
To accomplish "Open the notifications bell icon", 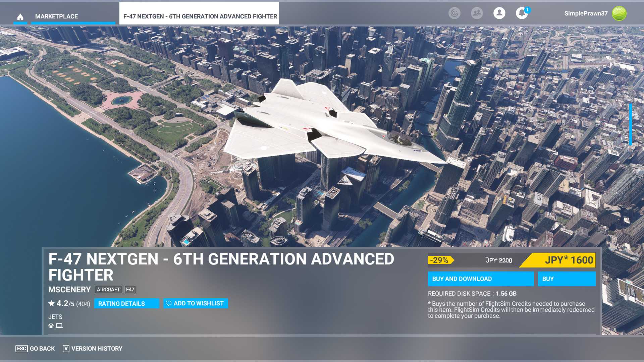I will coord(521,13).
